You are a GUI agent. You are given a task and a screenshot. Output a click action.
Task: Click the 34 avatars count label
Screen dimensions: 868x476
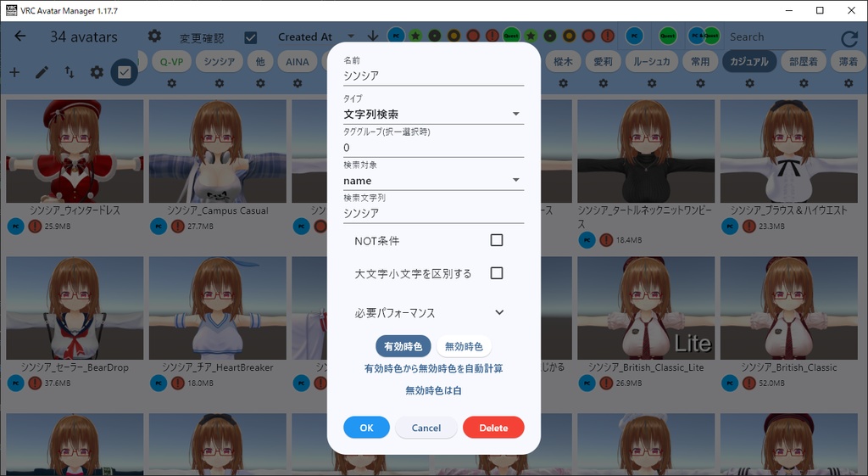click(x=84, y=37)
